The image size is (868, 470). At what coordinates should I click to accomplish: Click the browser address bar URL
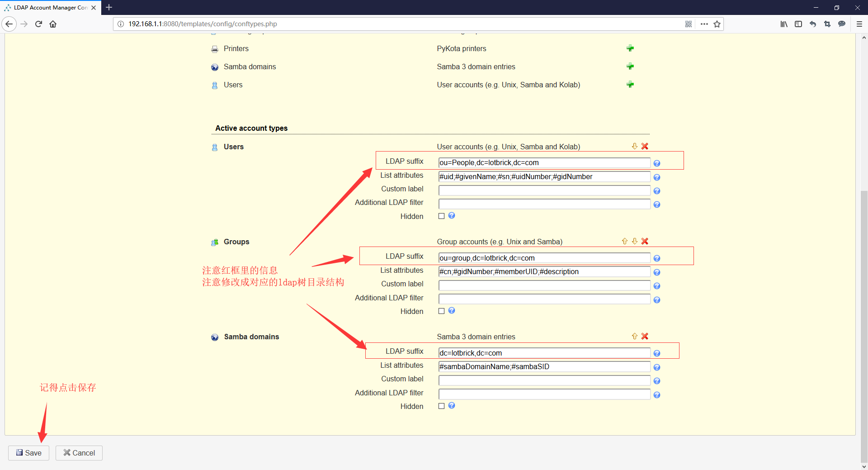pos(203,24)
